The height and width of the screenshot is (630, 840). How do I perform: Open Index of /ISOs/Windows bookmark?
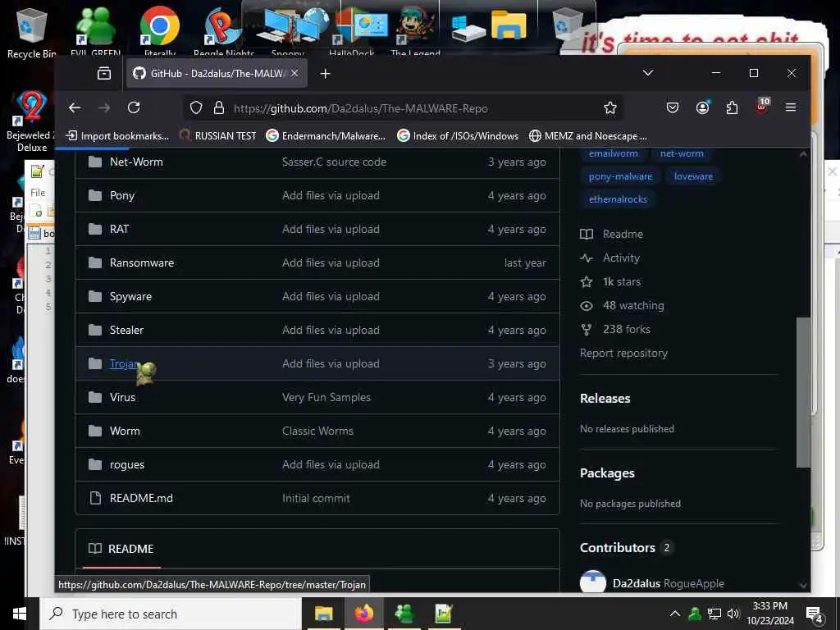tap(458, 136)
